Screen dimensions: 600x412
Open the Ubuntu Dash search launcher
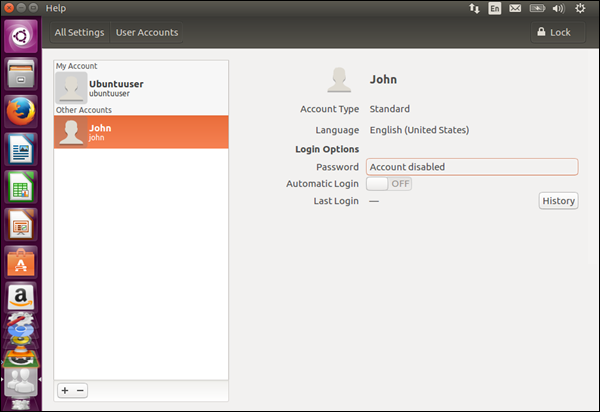20,36
